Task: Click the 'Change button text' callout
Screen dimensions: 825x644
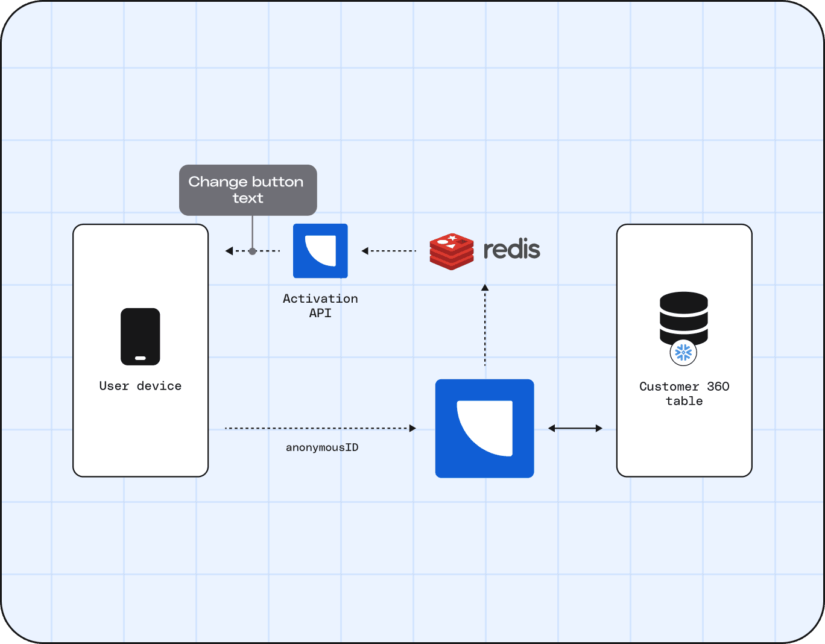Action: (248, 190)
